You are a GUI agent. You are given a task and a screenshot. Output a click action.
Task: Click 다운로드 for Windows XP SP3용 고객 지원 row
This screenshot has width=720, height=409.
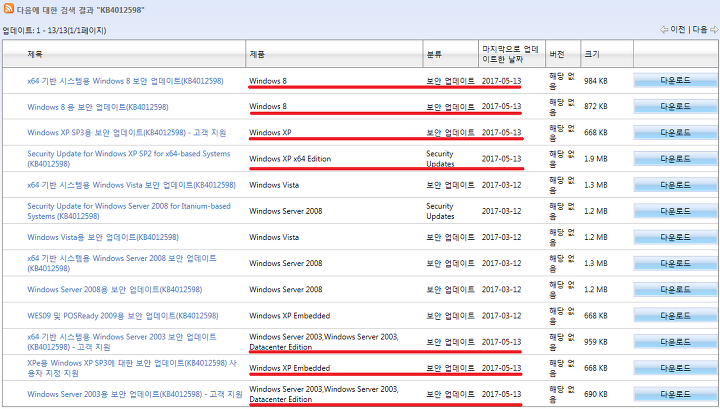675,133
